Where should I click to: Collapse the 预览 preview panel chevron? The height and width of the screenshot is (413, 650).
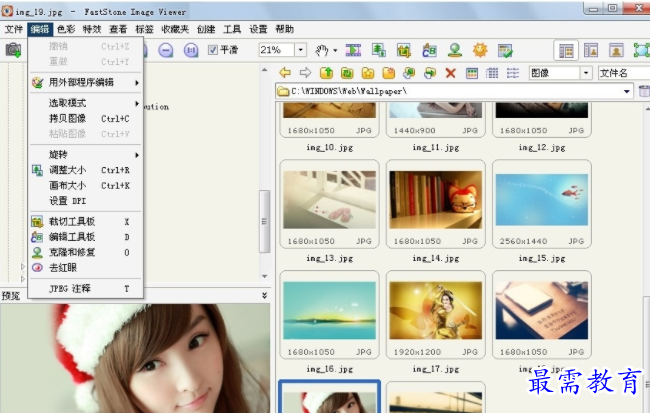264,296
